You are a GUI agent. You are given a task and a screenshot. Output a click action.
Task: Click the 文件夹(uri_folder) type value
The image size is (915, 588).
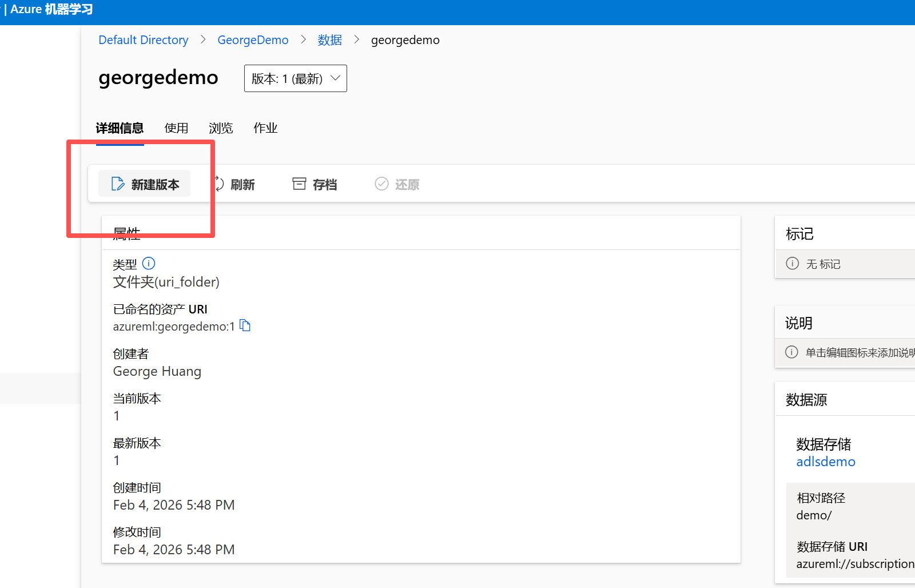click(x=166, y=282)
